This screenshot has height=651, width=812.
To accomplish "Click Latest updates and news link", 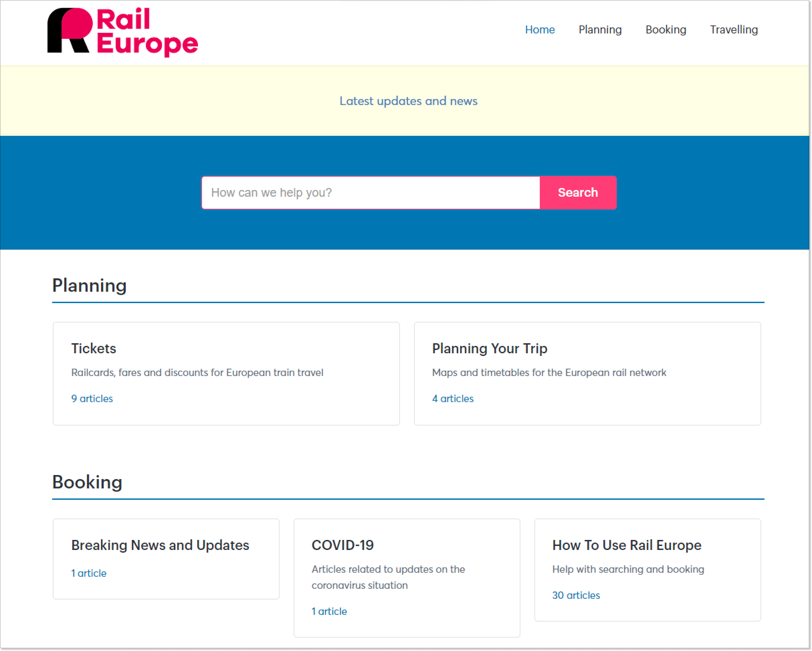I will [408, 101].
